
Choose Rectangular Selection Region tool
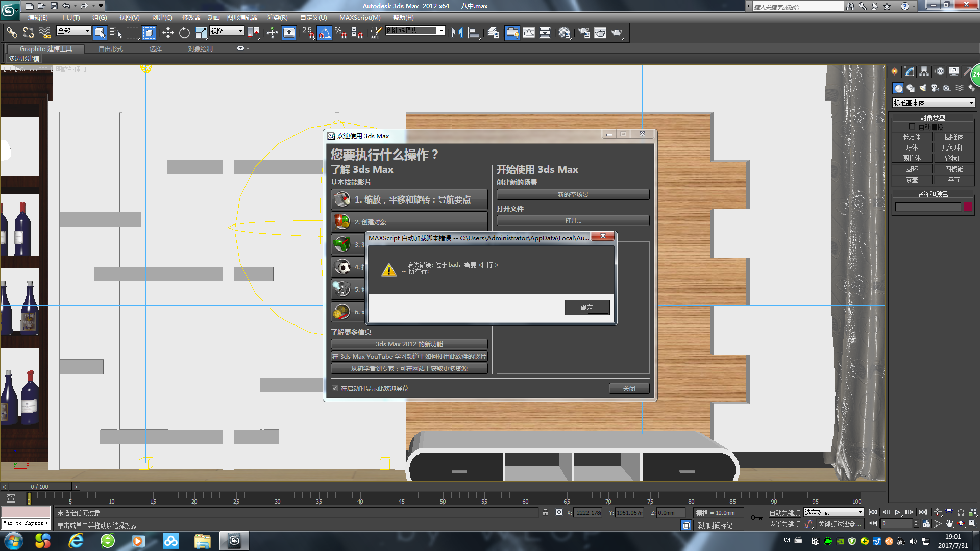point(132,33)
